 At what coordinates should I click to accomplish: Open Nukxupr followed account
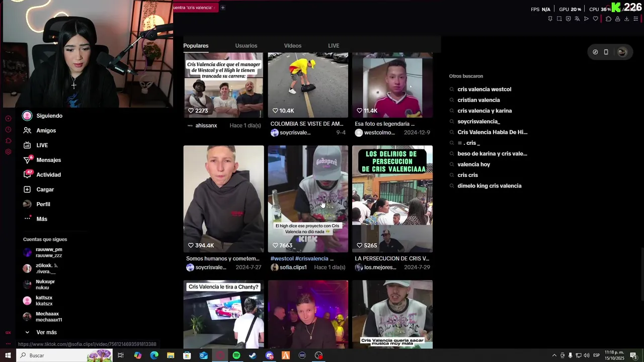(x=39, y=285)
